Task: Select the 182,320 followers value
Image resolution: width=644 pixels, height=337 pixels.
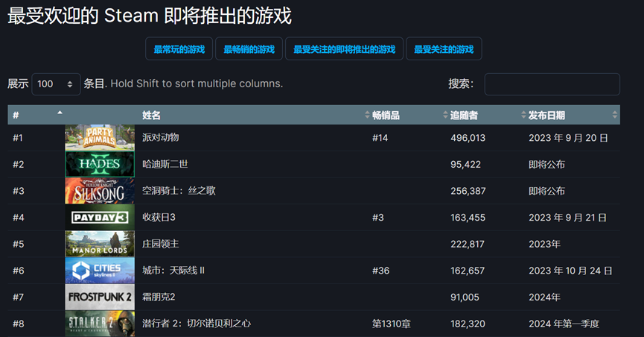Action: tap(468, 324)
